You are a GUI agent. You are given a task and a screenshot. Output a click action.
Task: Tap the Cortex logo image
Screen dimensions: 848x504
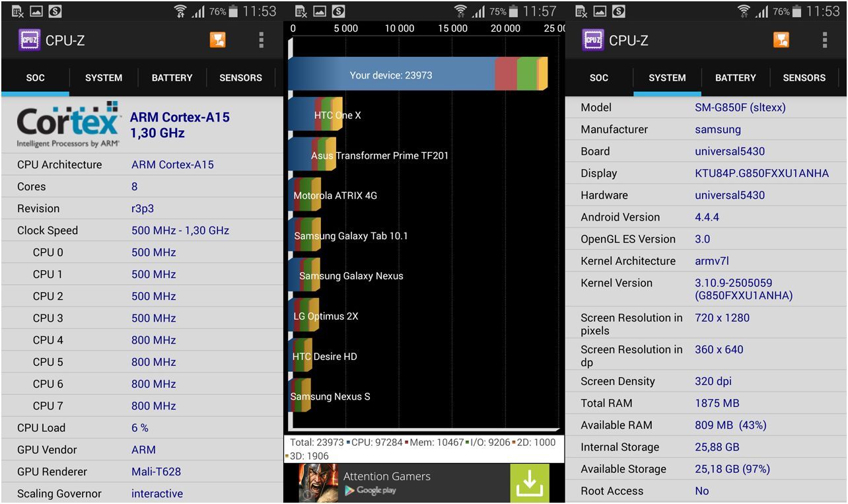pos(68,125)
